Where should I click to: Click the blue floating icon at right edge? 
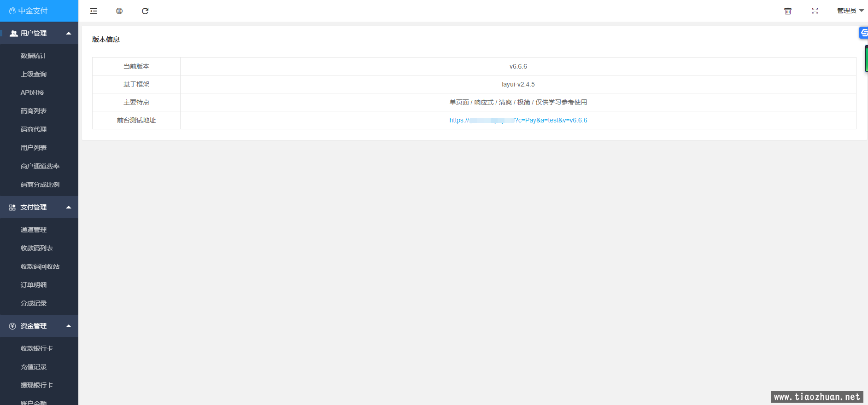pos(864,33)
